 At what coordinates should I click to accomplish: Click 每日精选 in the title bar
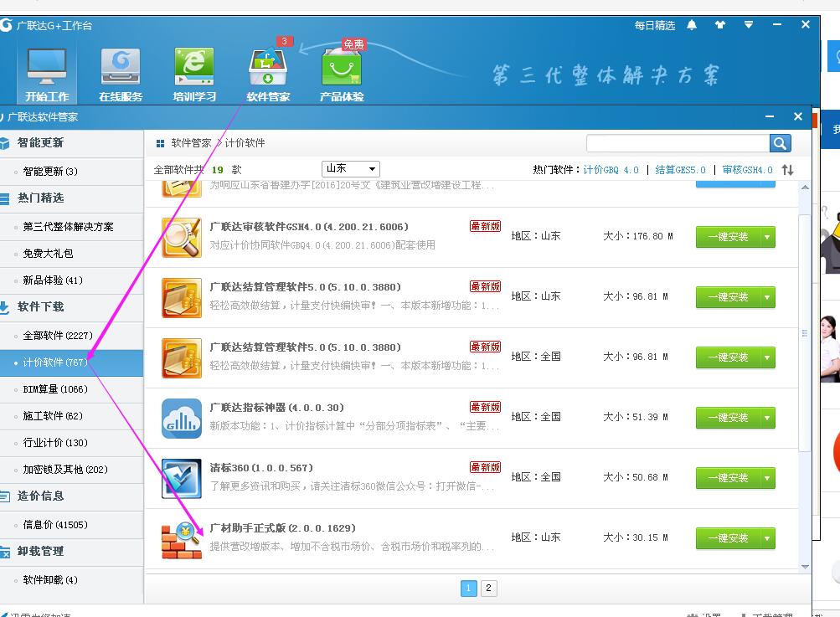655,25
